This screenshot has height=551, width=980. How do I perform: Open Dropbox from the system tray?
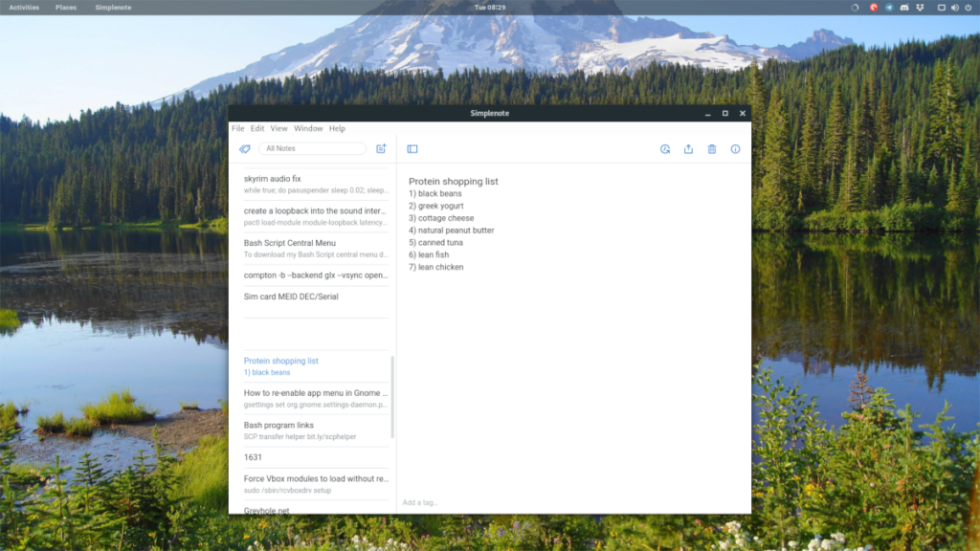coord(920,7)
